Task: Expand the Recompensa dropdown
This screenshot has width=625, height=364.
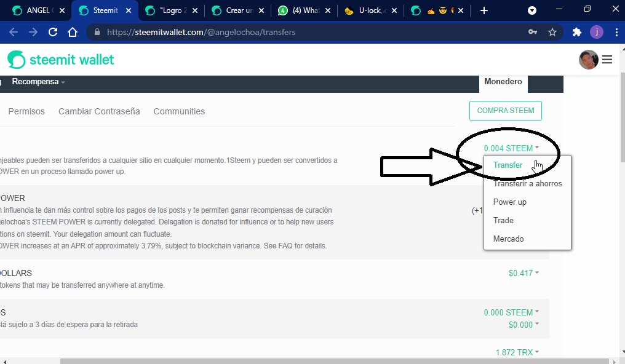Action: pyautogui.click(x=38, y=82)
